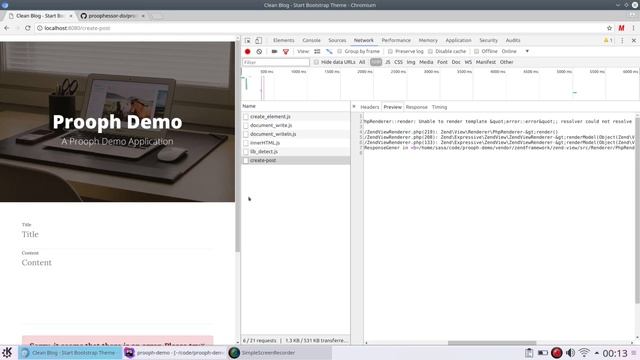
Task: Filter requests by Img type
Action: coord(411,62)
